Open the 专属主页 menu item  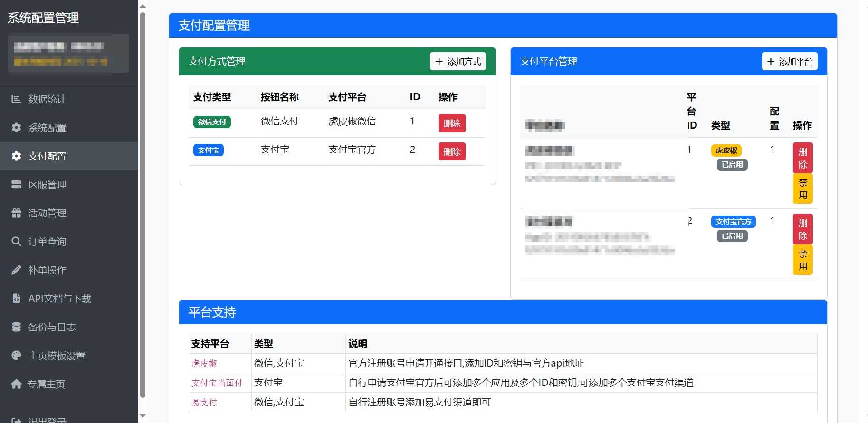(x=46, y=384)
